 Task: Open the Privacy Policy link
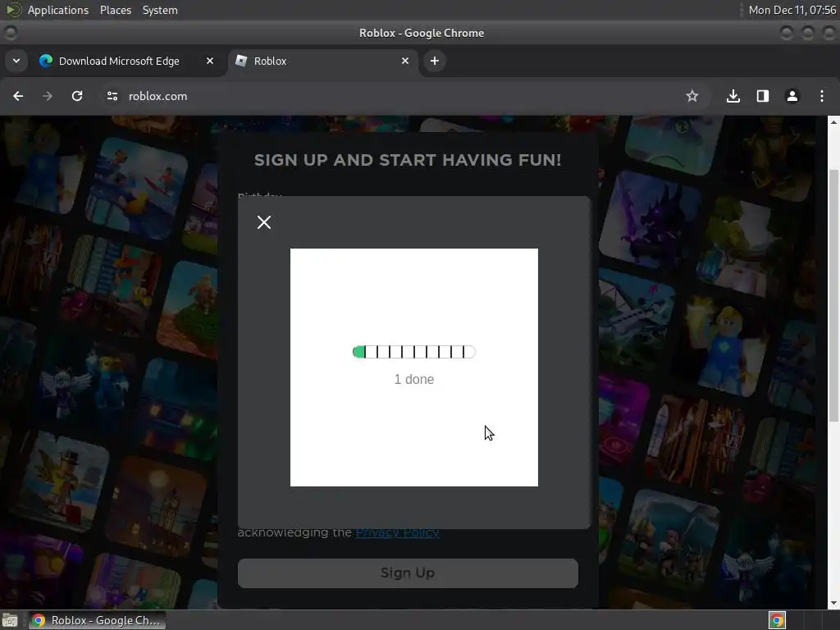click(x=398, y=533)
